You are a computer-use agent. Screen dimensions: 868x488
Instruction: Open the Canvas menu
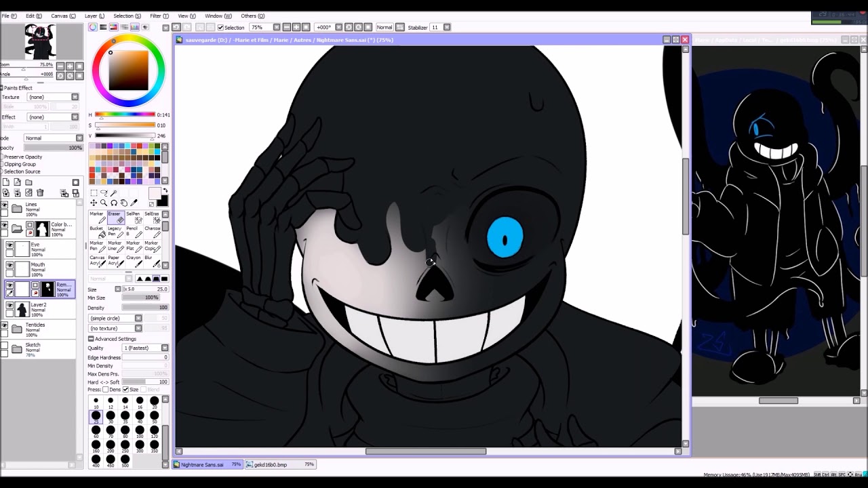click(63, 16)
